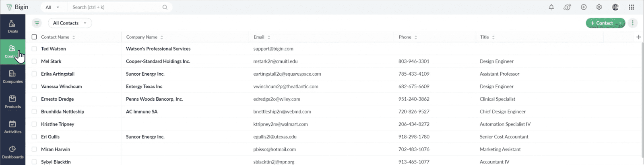This screenshot has width=644, height=165.
Task: Sort by Phone column arrows
Action: (x=416, y=37)
